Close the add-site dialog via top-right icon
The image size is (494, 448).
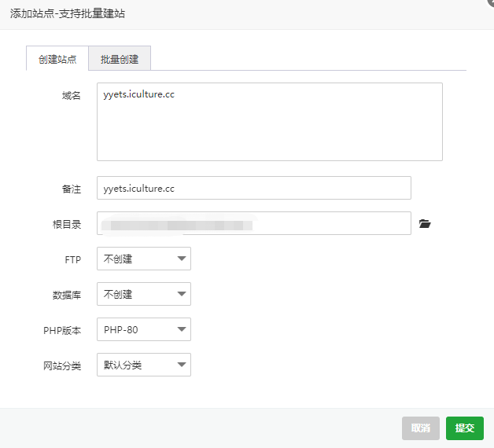(x=490, y=2)
